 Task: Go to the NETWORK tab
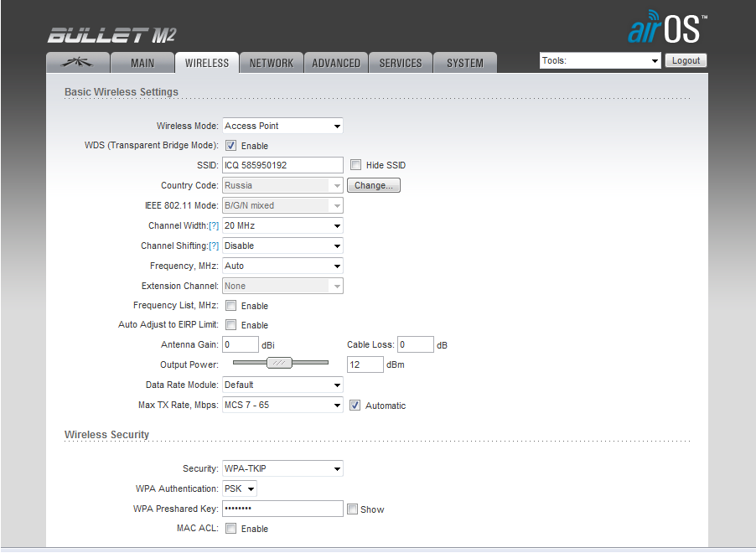(272, 63)
